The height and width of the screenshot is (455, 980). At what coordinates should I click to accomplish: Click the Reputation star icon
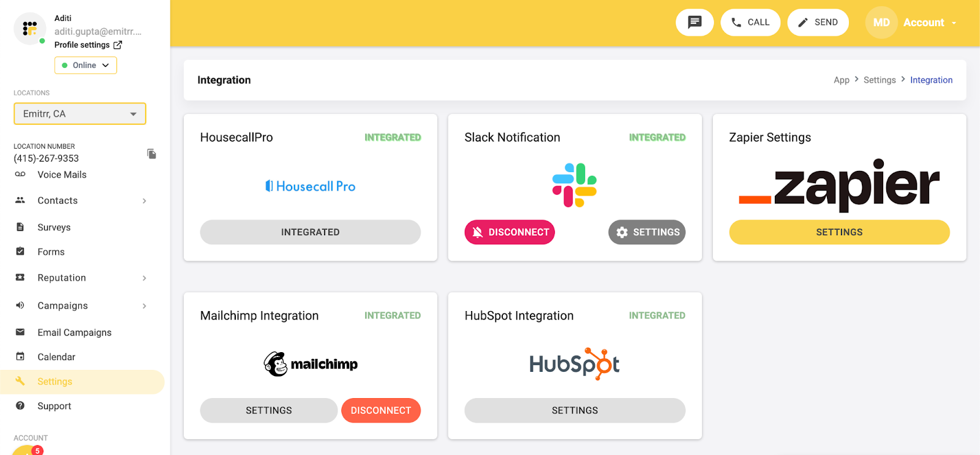tap(20, 277)
